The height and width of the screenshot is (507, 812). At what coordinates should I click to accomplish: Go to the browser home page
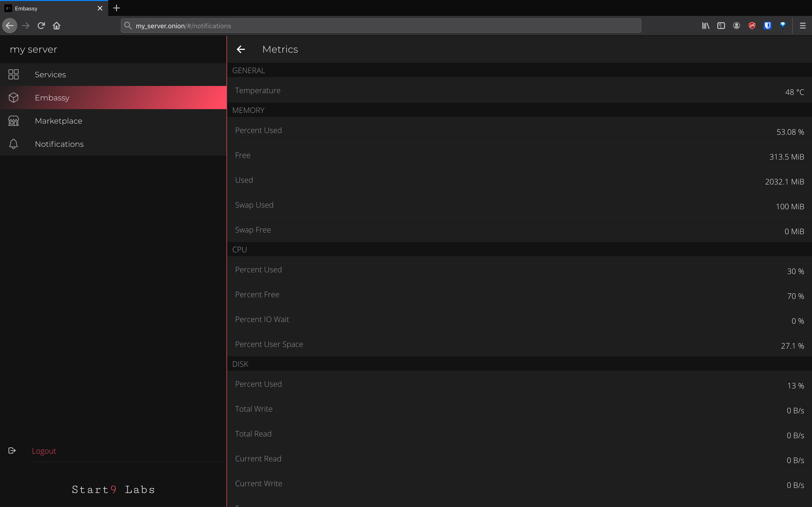(x=56, y=26)
